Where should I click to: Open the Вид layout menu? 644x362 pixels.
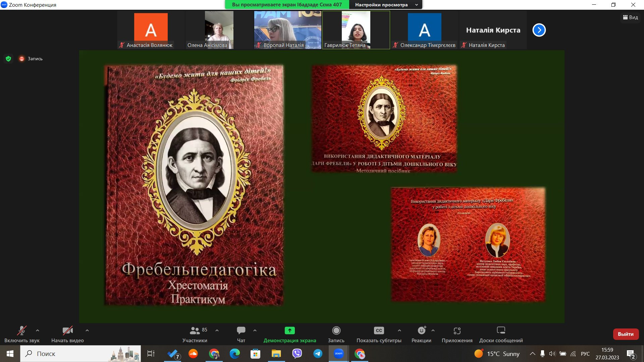pos(630,17)
